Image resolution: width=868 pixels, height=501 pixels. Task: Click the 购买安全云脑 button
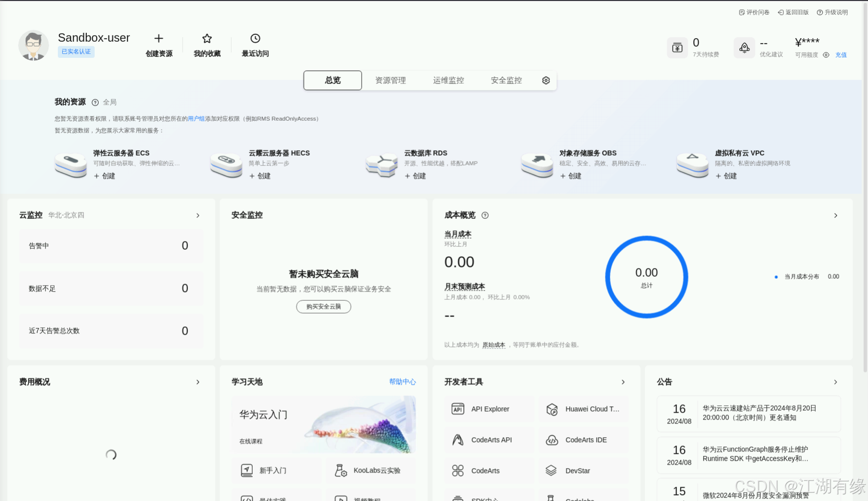click(323, 307)
